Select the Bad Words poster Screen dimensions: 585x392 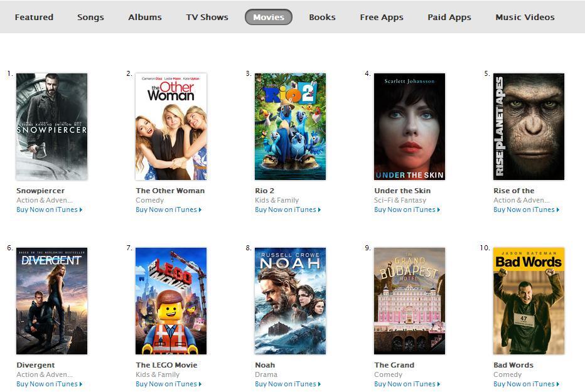529,301
